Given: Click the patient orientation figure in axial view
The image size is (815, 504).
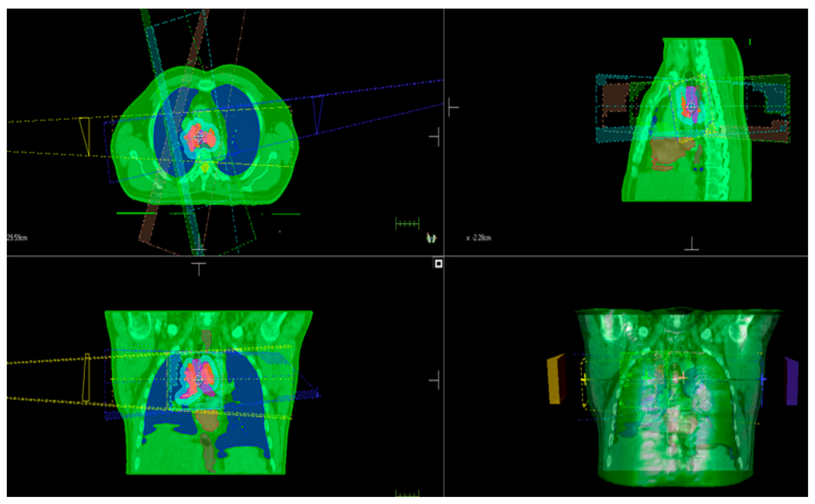Looking at the screenshot, I should 431,238.
